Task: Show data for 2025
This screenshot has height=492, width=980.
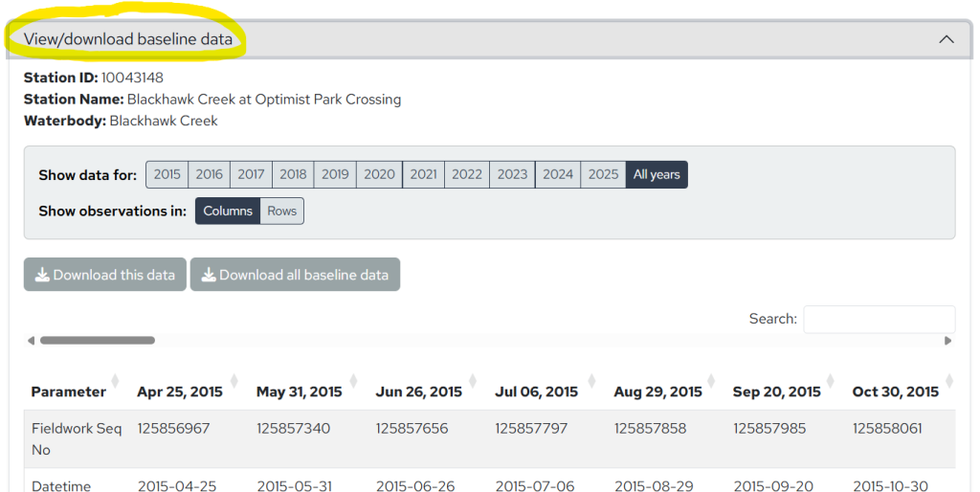Action: (x=603, y=174)
